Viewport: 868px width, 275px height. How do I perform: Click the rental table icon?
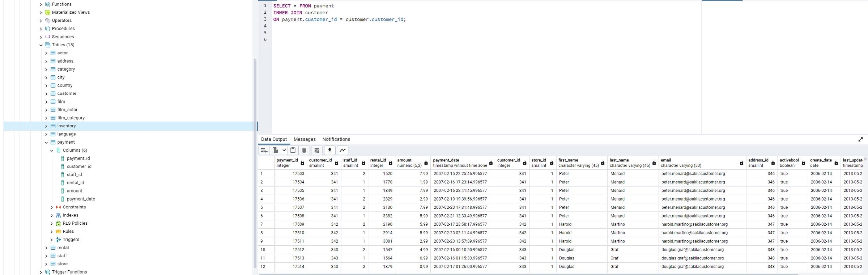click(53, 248)
